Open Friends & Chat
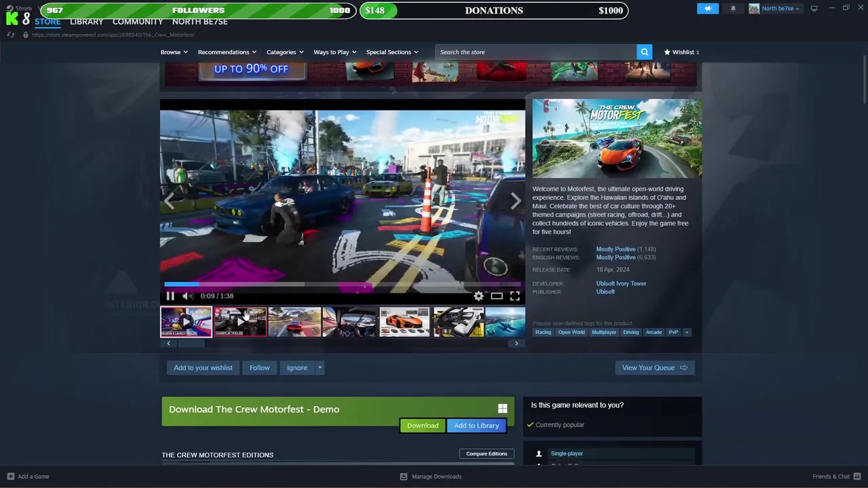 click(x=836, y=476)
